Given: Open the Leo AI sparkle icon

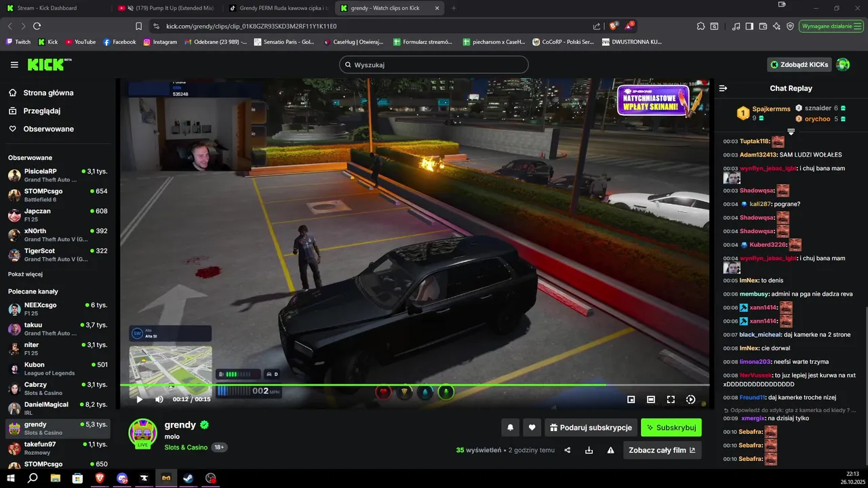Looking at the screenshot, I should [x=777, y=26].
